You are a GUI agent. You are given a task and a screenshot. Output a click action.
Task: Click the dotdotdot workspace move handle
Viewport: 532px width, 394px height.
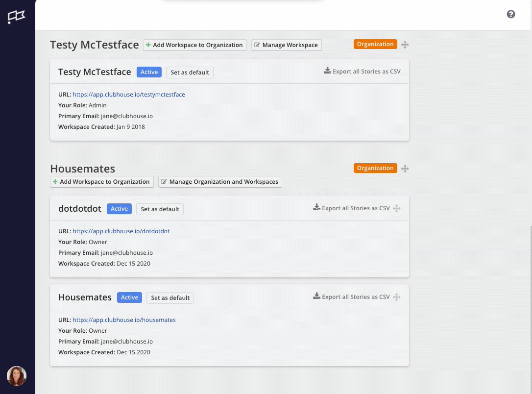[x=397, y=208]
